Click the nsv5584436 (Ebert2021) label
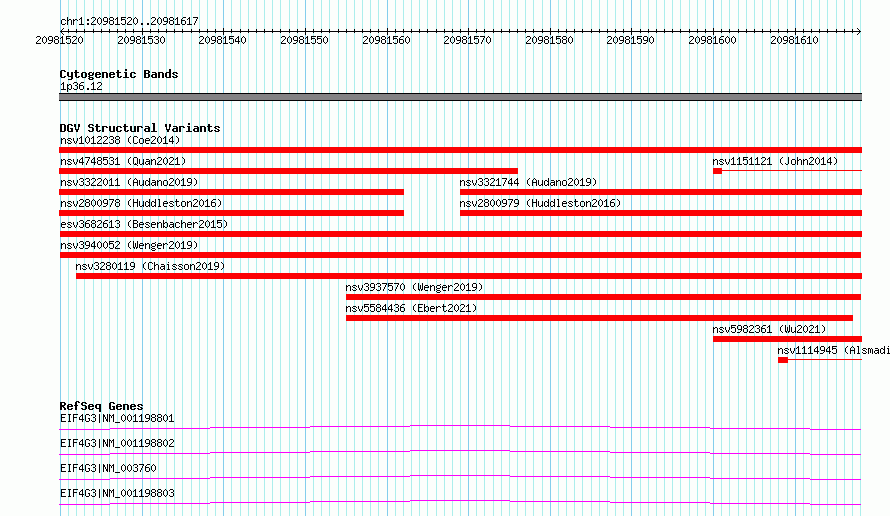 tap(412, 308)
